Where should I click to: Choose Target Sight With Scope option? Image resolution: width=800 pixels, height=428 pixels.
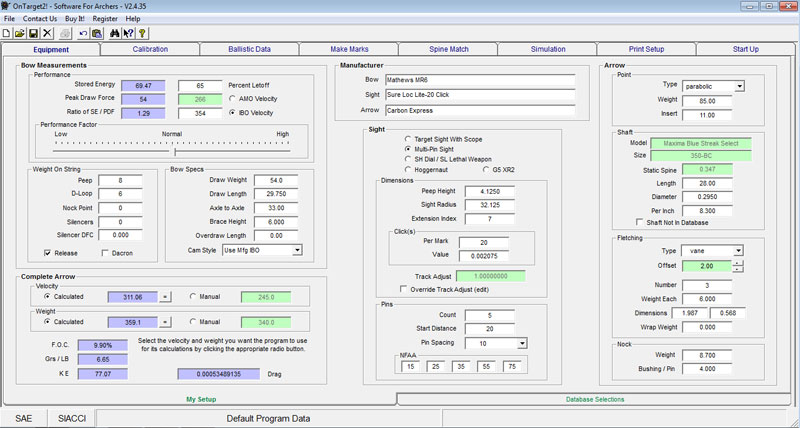pyautogui.click(x=408, y=139)
